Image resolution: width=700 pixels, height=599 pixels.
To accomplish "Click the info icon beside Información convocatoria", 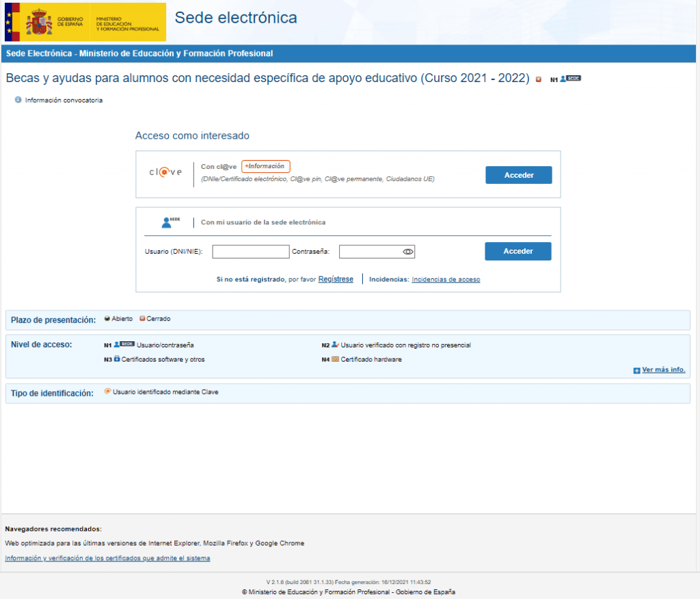I will [18, 101].
